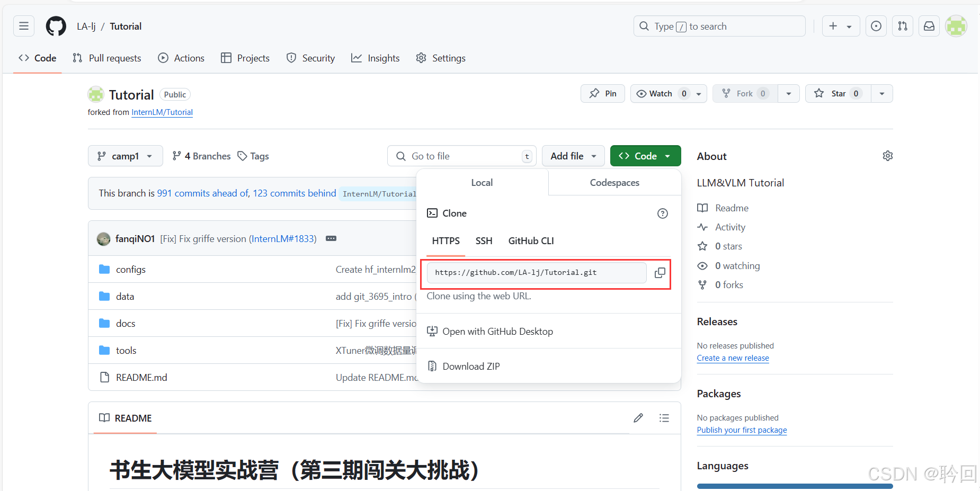This screenshot has height=491, width=980.
Task: Open the README outline list icon
Action: pyautogui.click(x=664, y=418)
